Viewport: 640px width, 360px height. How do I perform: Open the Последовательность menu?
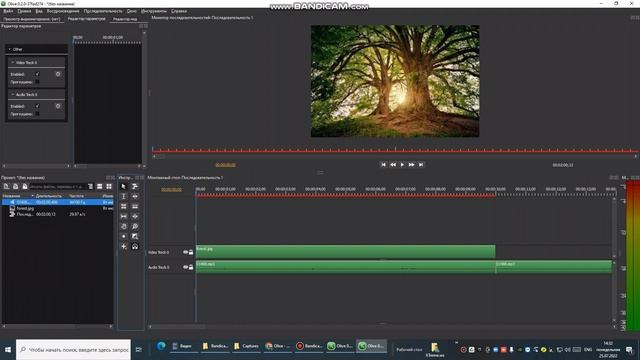click(x=103, y=11)
